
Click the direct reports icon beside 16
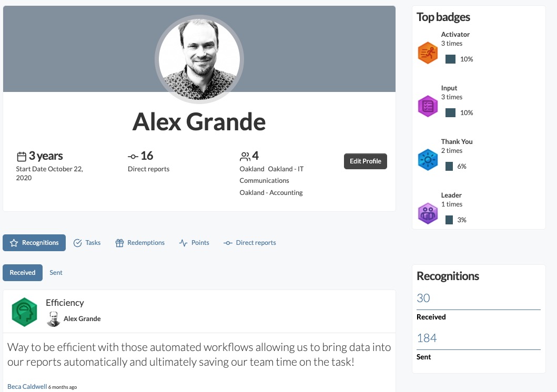pos(133,157)
